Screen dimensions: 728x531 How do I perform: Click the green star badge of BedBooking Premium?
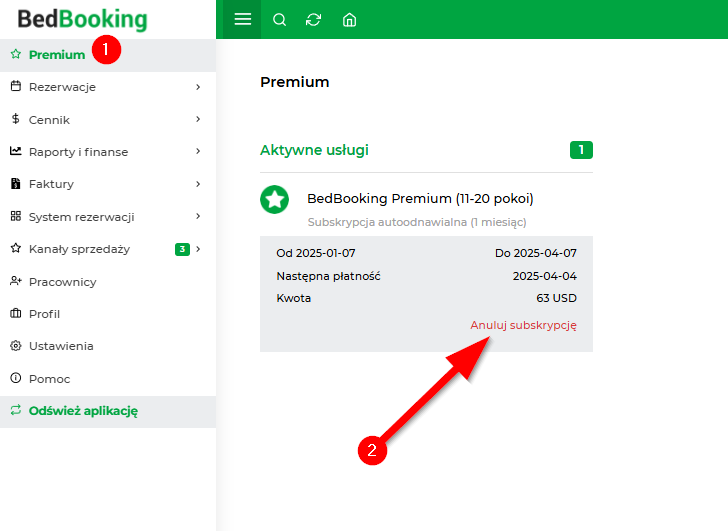[x=274, y=200]
